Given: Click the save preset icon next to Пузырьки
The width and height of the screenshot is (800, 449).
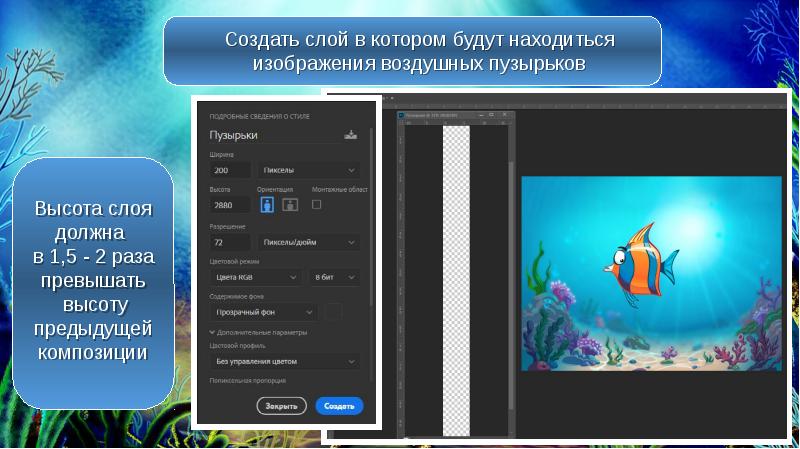Looking at the screenshot, I should coord(350,134).
